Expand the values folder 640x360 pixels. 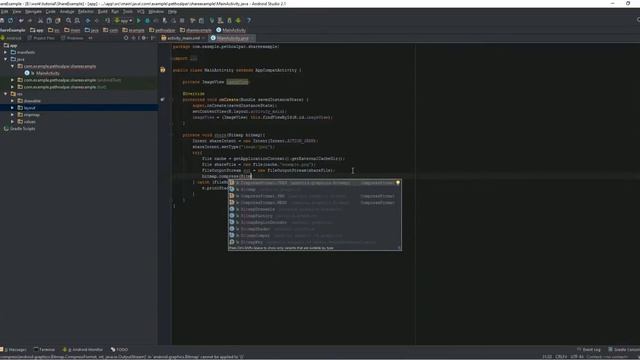[x=12, y=122]
